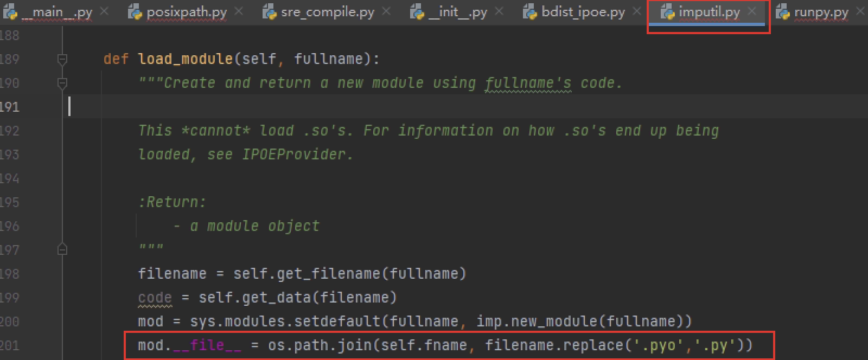Switch to the runpy.py tab
868x360 pixels.
click(x=821, y=12)
